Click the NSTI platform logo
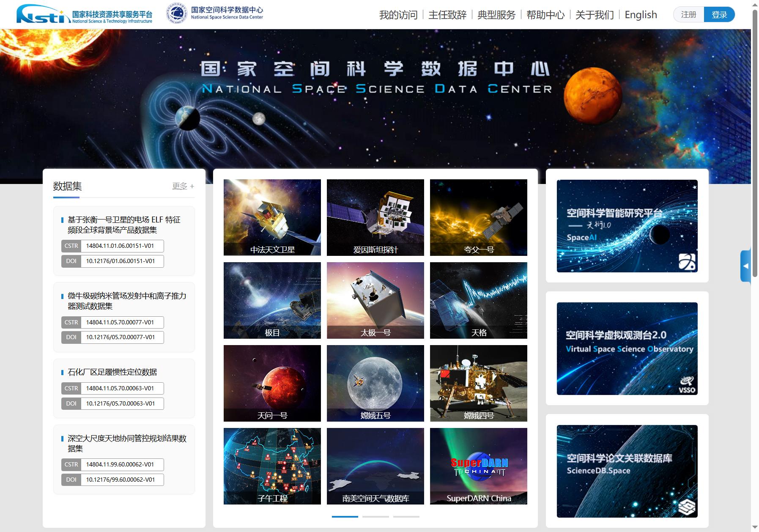This screenshot has height=532, width=759. (84, 14)
